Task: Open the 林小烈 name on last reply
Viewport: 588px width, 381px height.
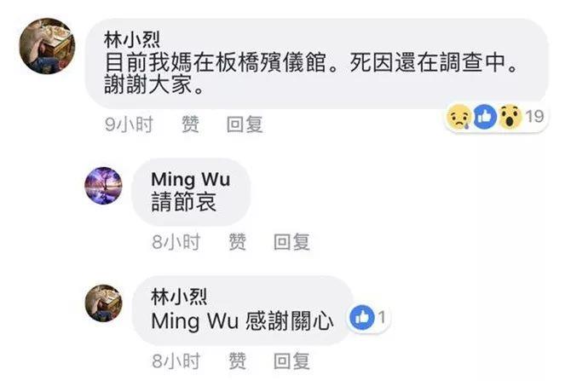Action: 179,297
